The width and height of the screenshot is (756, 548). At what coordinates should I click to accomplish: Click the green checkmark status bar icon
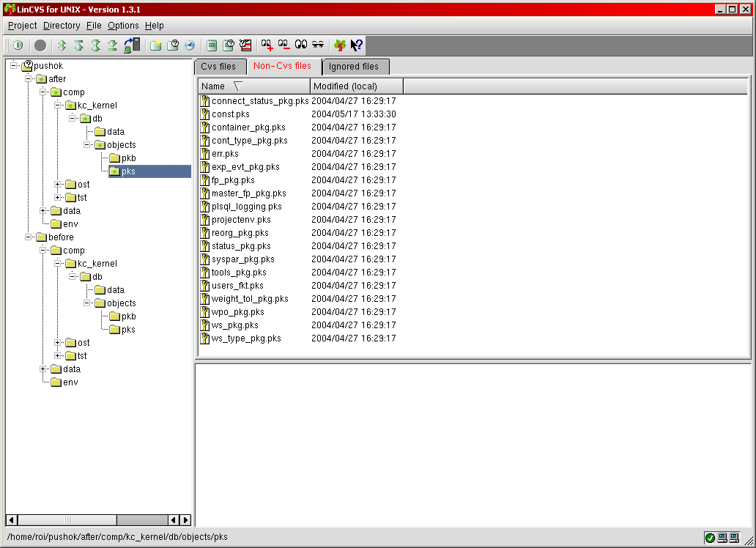point(710,538)
